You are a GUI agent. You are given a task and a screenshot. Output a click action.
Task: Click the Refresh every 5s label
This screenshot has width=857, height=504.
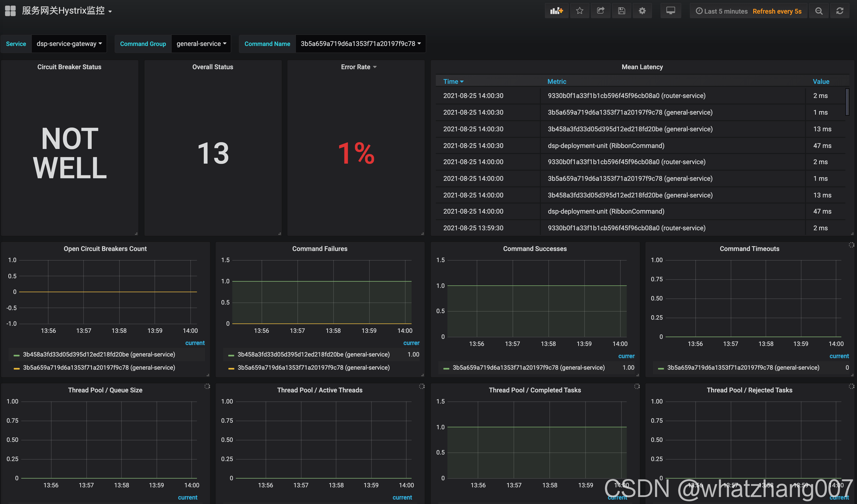[777, 11]
